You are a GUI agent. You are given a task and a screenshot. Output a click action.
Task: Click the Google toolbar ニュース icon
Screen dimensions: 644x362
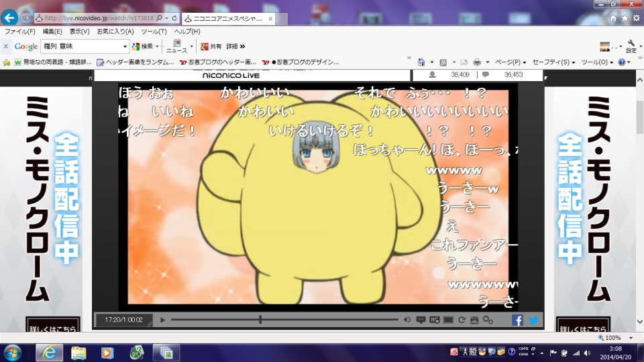[x=176, y=46]
